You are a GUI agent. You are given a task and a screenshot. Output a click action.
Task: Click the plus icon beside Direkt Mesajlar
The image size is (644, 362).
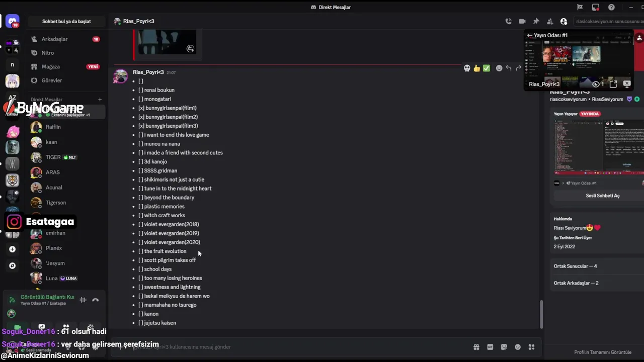100,100
